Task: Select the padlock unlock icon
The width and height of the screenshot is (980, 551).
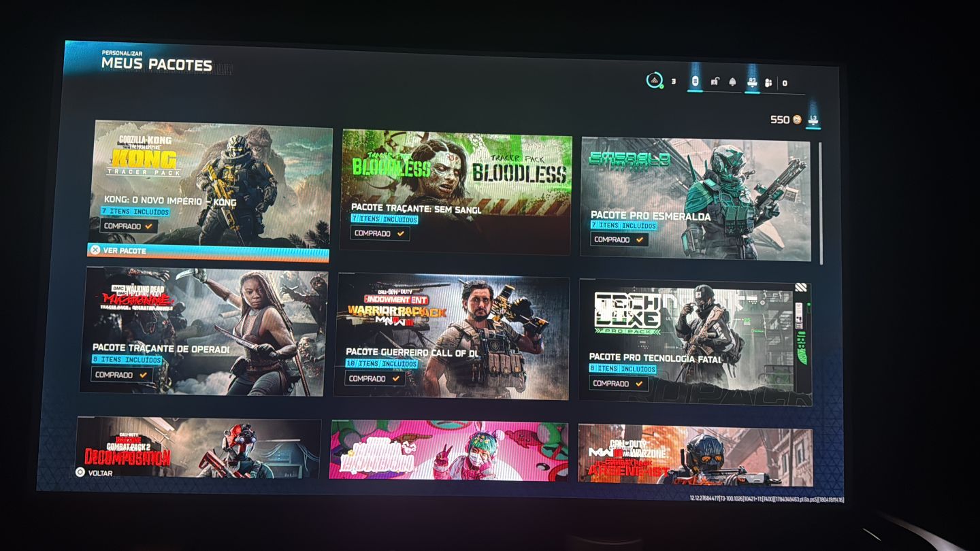Action: click(715, 82)
